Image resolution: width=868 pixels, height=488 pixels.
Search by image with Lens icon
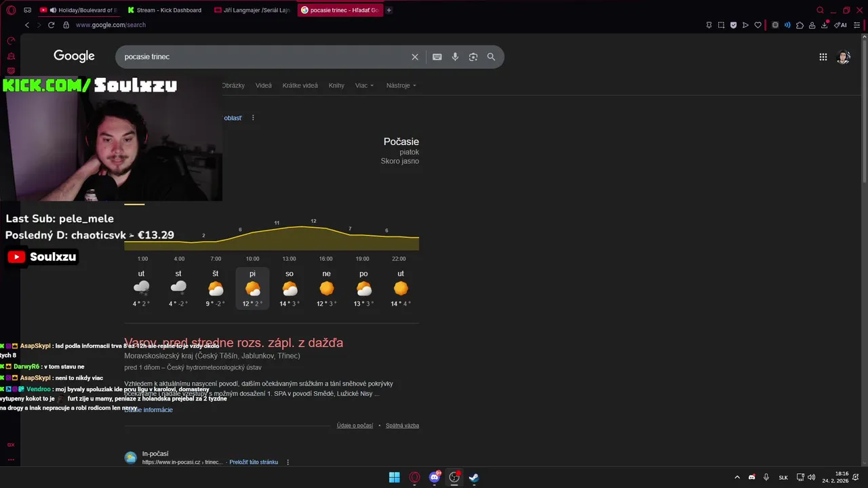pos(473,57)
